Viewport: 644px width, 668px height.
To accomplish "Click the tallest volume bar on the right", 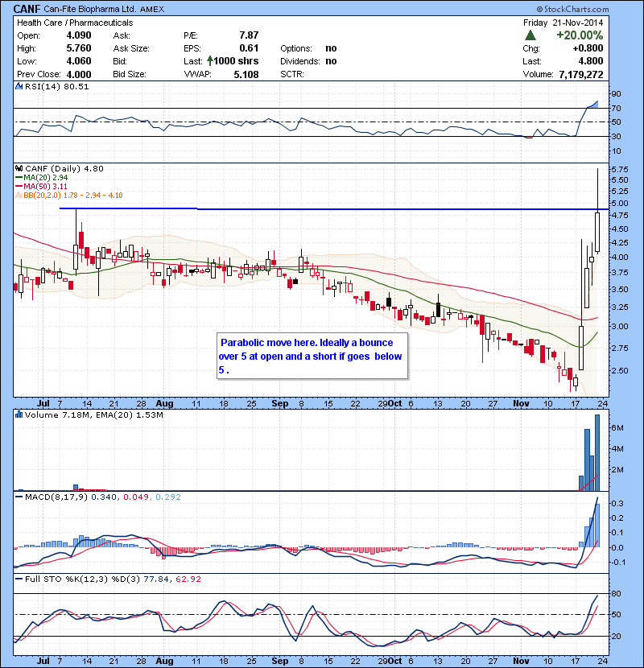I will pos(597,452).
